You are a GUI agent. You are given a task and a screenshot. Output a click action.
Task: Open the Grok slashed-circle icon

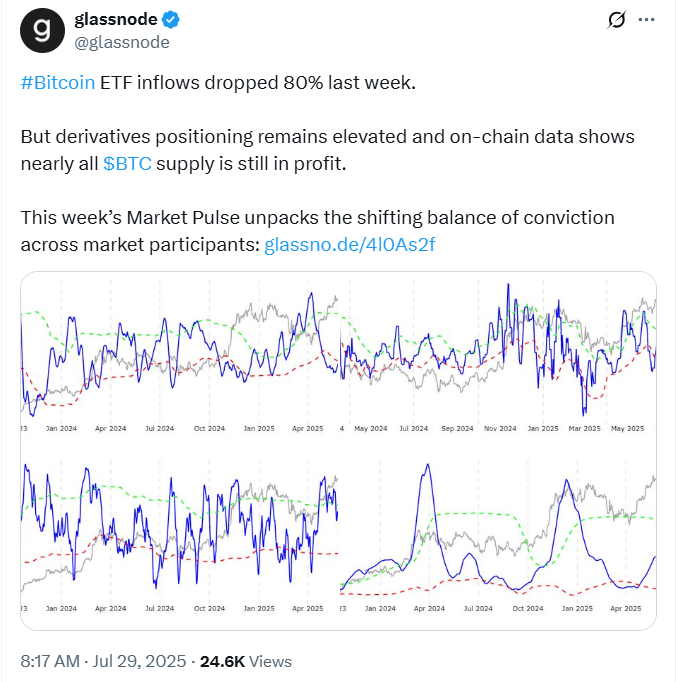[618, 20]
